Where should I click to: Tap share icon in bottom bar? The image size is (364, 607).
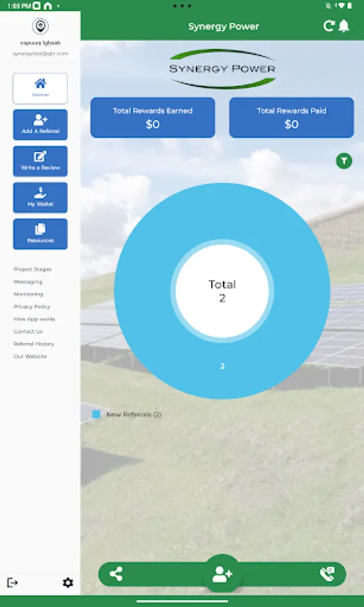[x=116, y=574]
